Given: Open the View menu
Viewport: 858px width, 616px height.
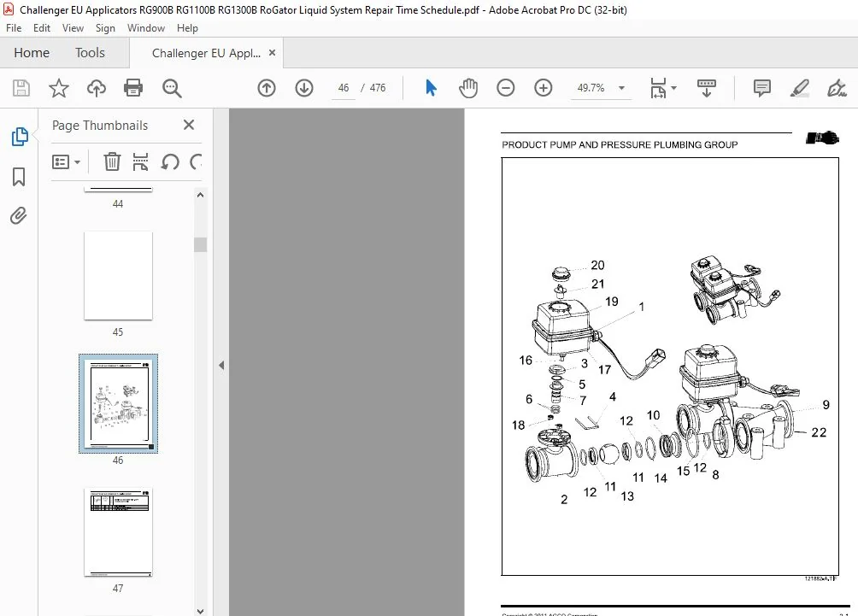Looking at the screenshot, I should 73,28.
